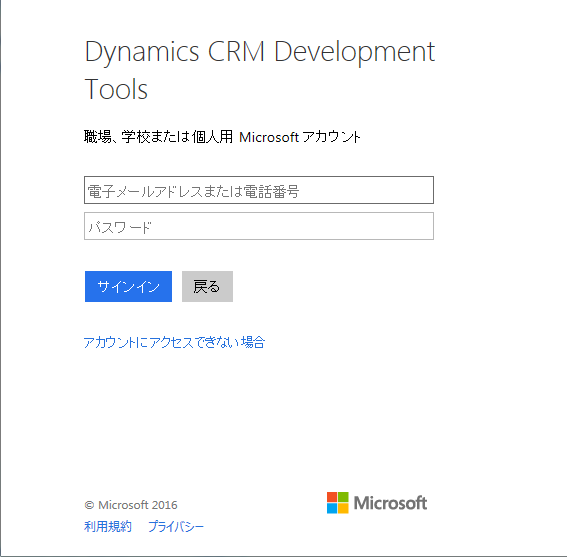This screenshot has height=557, width=567.
Task: Click the green square in Microsoft logo
Action: 343,497
